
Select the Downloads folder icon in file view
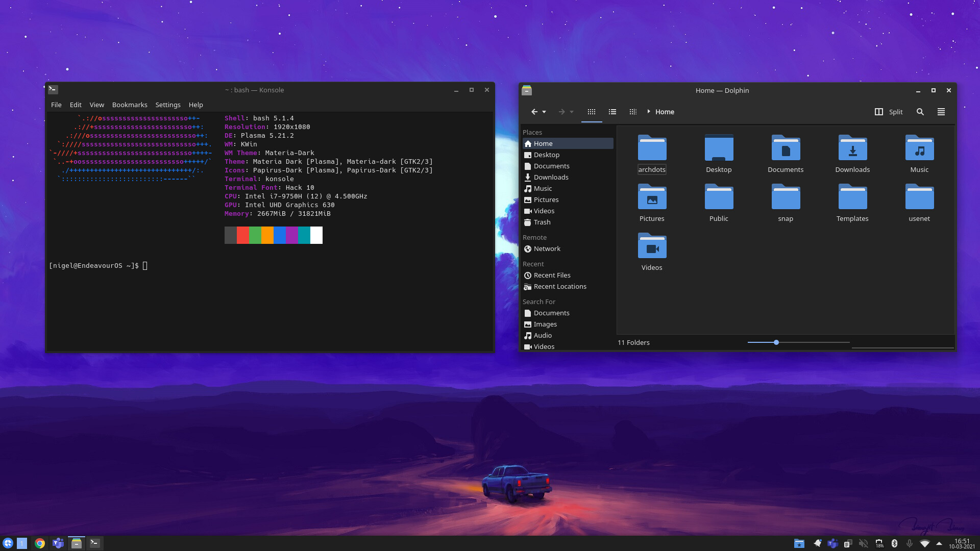pyautogui.click(x=852, y=148)
